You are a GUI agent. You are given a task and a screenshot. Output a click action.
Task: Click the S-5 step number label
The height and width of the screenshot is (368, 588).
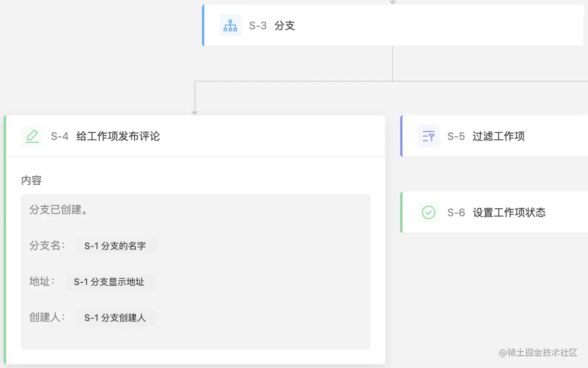point(456,136)
